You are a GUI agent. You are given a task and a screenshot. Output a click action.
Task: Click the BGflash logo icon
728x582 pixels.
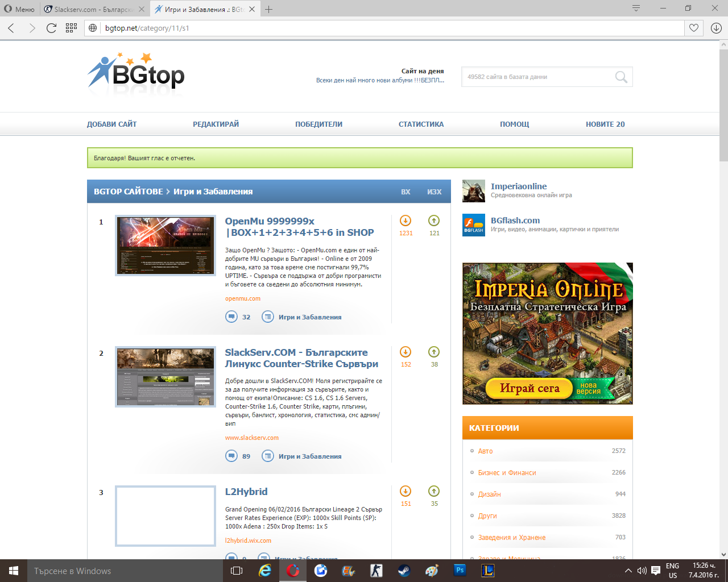[x=474, y=225]
